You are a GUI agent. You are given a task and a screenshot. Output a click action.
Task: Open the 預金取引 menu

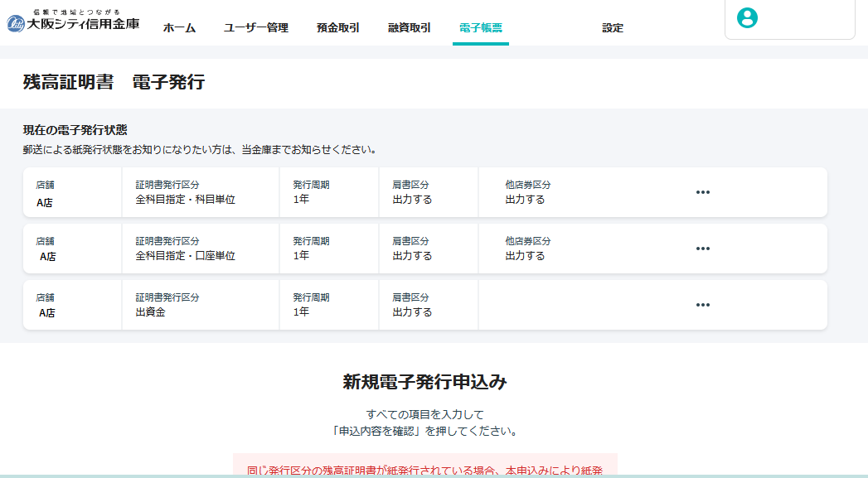(337, 27)
